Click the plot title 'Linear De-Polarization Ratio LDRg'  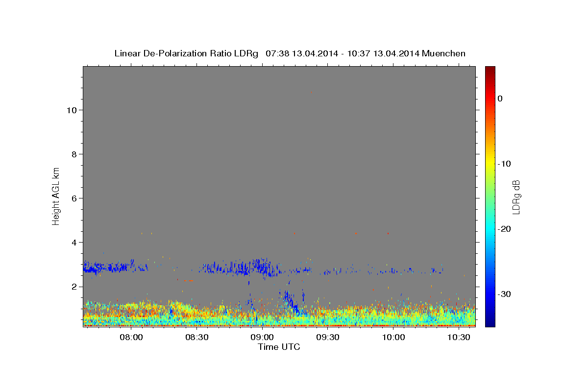(186, 53)
